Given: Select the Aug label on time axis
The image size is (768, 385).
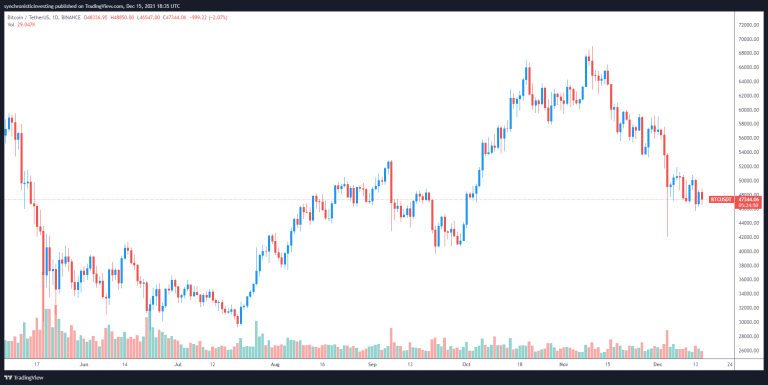Looking at the screenshot, I should [x=275, y=364].
